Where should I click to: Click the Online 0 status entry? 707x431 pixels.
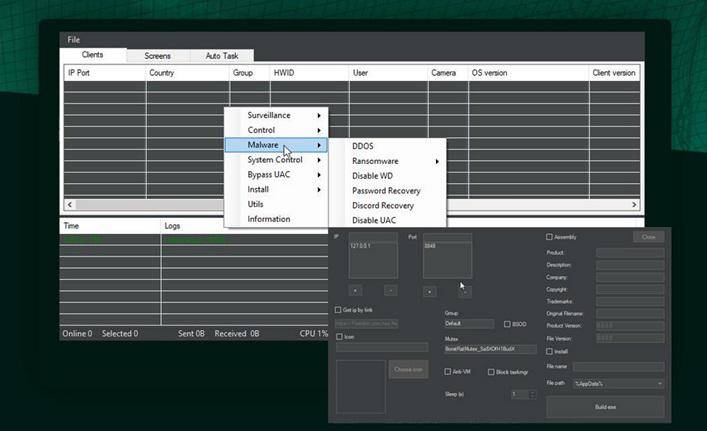[77, 334]
